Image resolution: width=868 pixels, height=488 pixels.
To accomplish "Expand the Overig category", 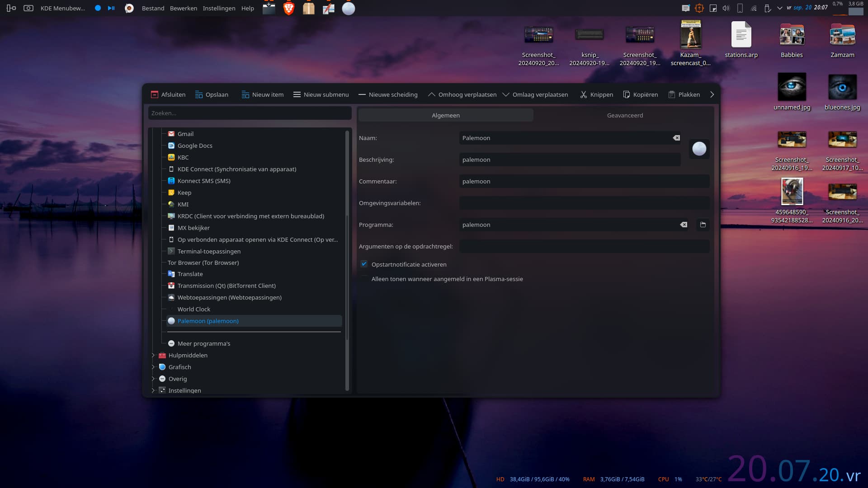I will 153,379.
